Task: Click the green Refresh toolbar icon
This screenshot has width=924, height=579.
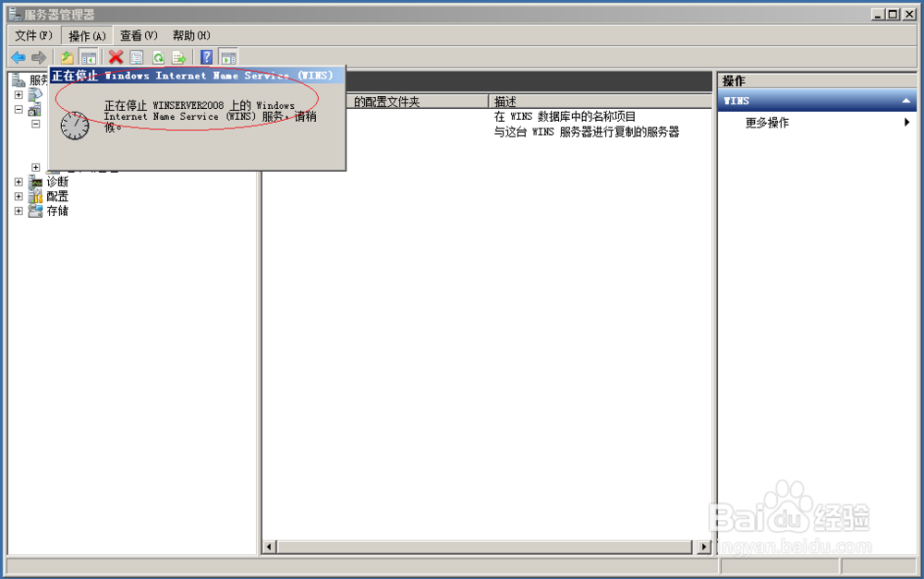Action: 158,57
